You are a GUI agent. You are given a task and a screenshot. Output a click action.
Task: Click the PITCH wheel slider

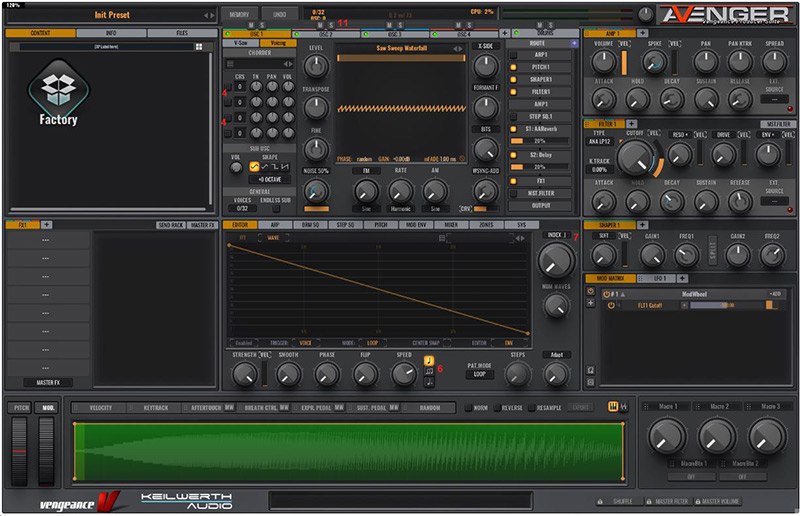click(20, 450)
